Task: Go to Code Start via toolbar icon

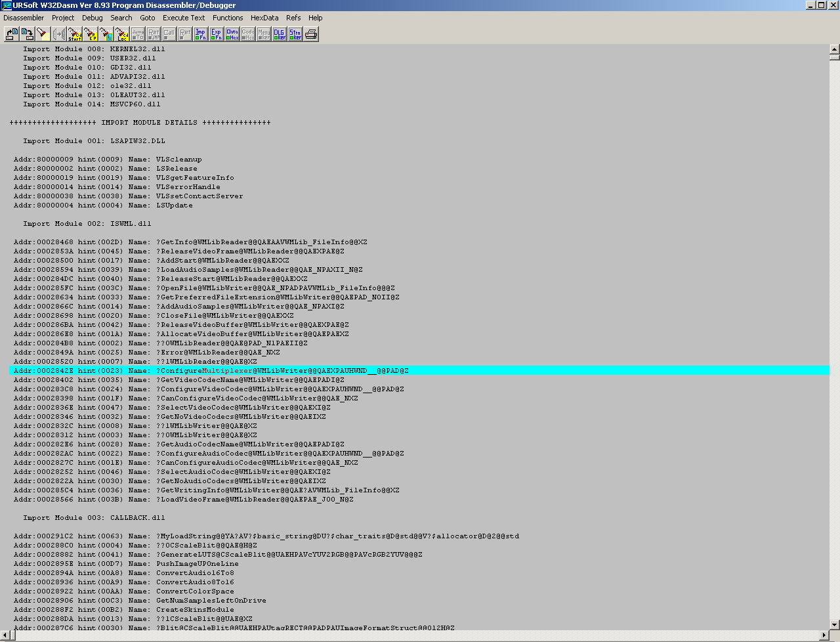Action: point(75,33)
